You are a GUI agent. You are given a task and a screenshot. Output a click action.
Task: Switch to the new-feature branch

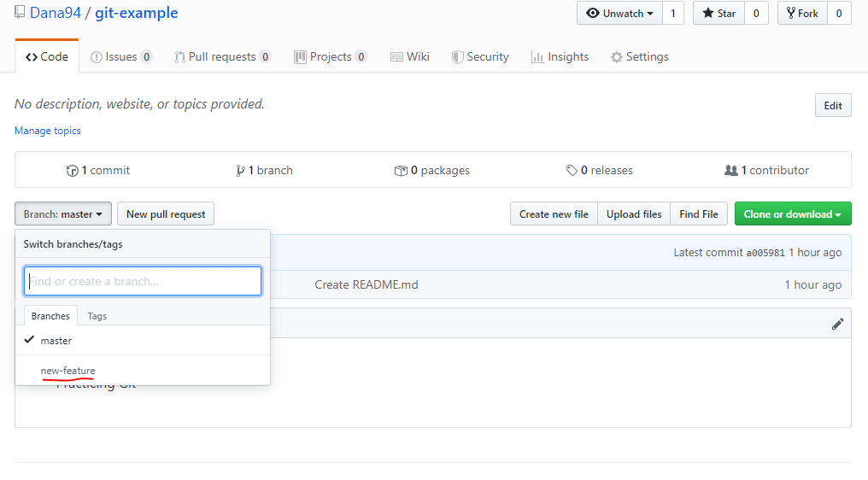tap(143, 371)
